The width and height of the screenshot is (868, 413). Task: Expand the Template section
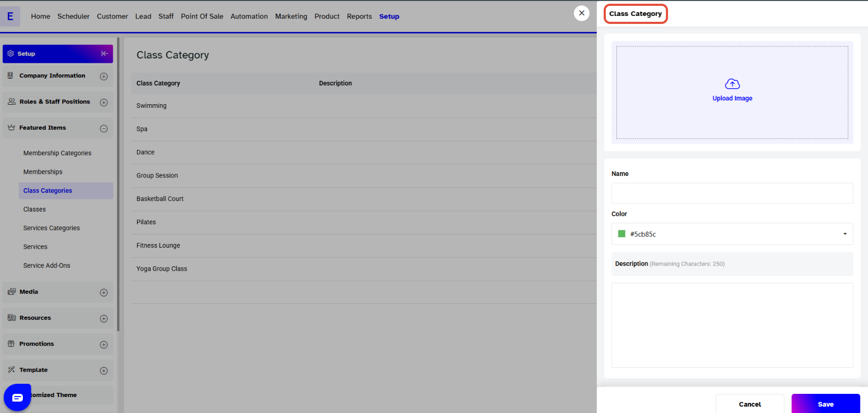coord(104,371)
